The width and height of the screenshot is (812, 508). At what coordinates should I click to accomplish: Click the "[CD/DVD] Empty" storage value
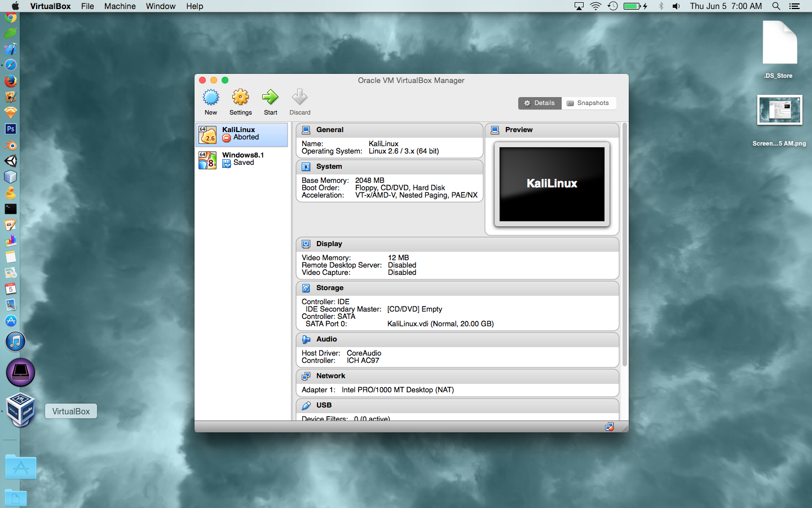pos(414,309)
